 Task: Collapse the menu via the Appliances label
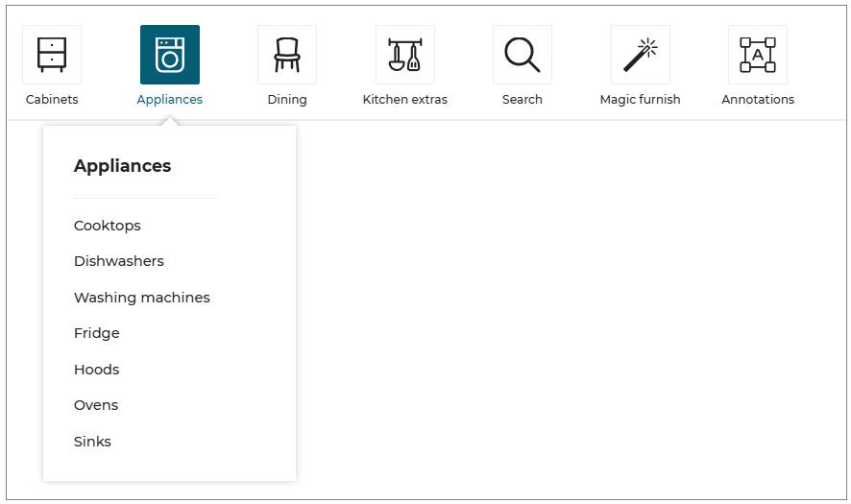click(x=170, y=100)
